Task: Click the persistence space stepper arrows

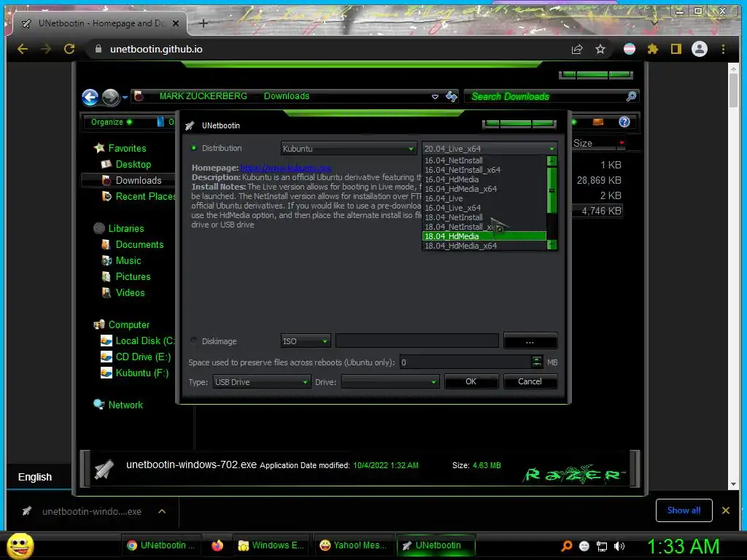Action: click(536, 362)
